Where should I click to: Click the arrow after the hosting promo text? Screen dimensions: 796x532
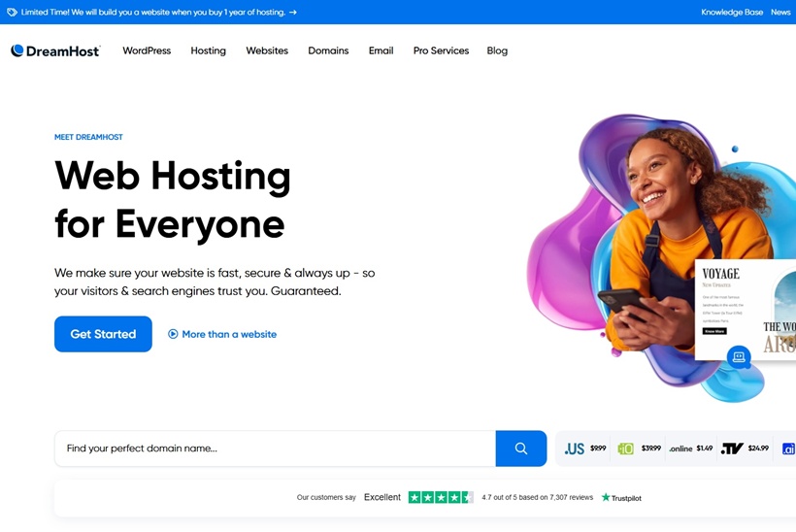[x=293, y=13]
